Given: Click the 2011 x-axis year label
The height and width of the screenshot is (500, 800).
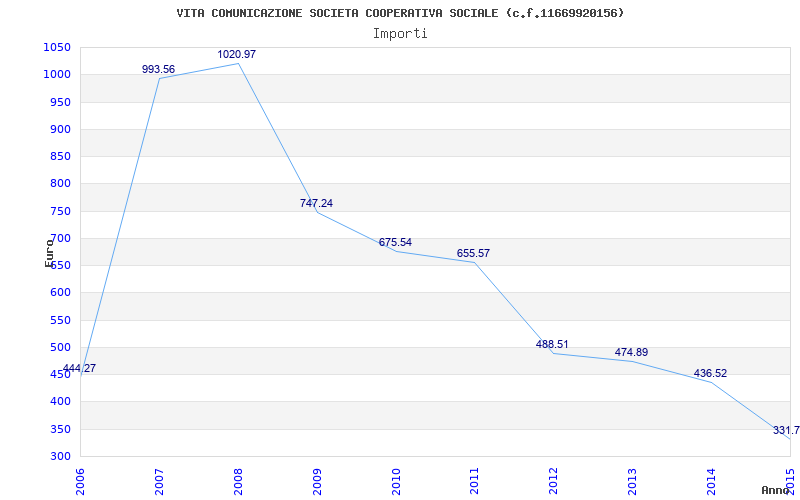Looking at the screenshot, I should (474, 482).
